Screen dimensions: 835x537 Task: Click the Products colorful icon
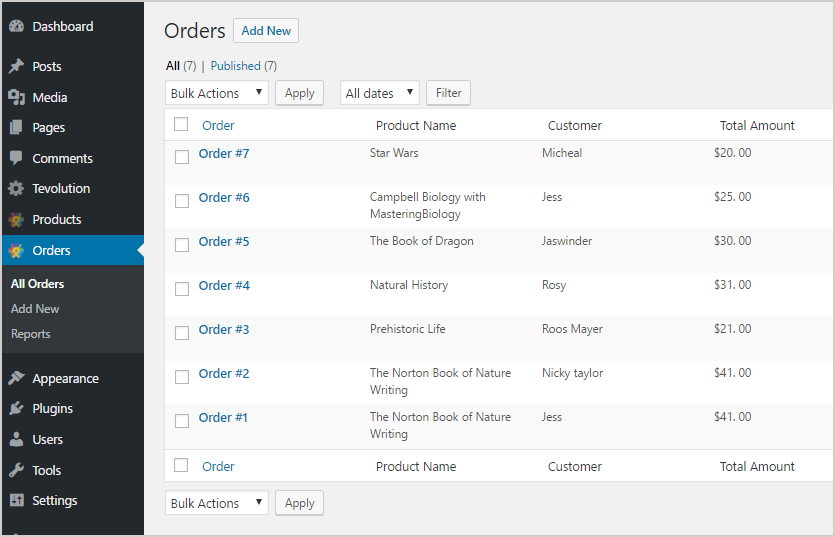click(17, 219)
